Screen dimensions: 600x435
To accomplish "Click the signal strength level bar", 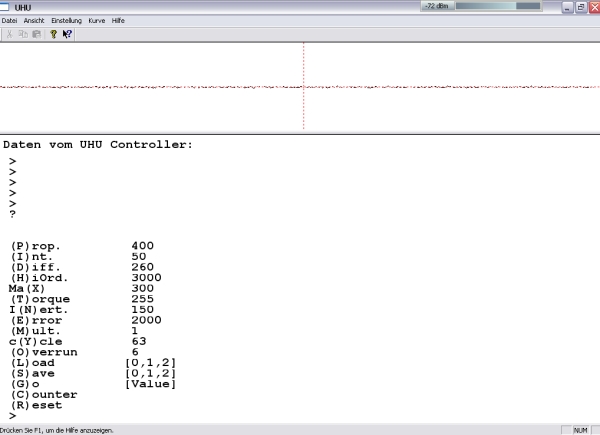I will point(498,6).
